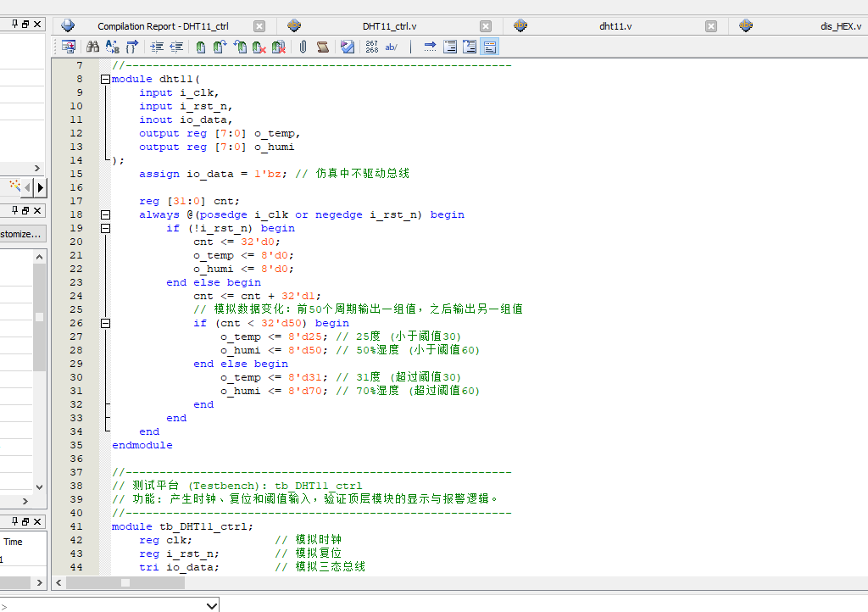Click the module tb_DHT11_ctrl declaration line
Viewport: 868px width, 612px height.
[x=182, y=526]
